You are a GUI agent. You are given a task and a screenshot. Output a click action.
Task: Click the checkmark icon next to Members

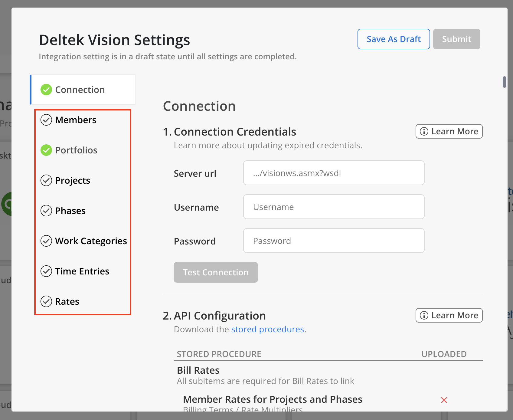click(x=46, y=120)
